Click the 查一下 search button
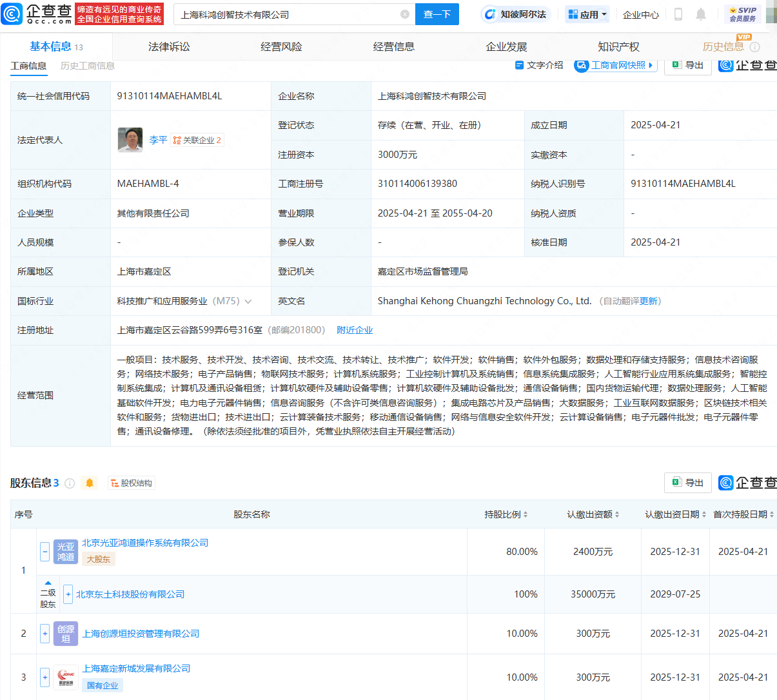 (437, 14)
